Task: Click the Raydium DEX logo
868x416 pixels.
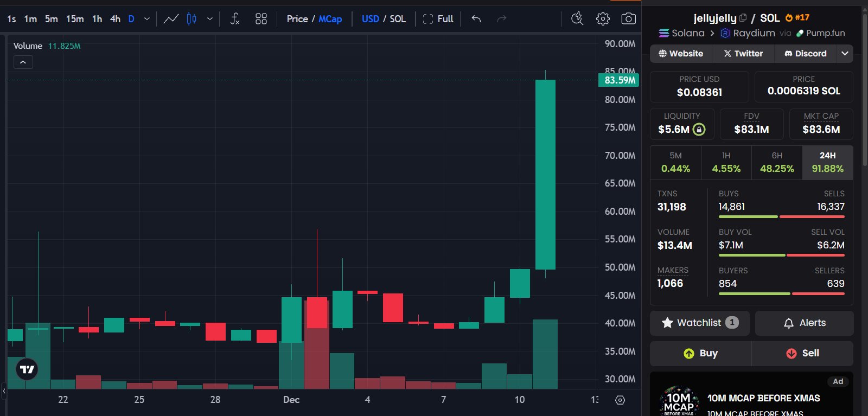Action: (725, 33)
